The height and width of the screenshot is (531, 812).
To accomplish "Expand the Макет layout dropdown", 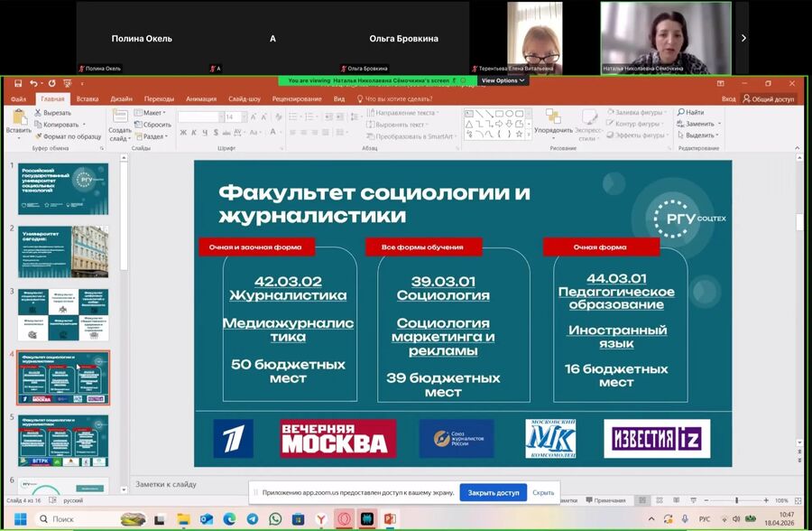I will tap(153, 113).
